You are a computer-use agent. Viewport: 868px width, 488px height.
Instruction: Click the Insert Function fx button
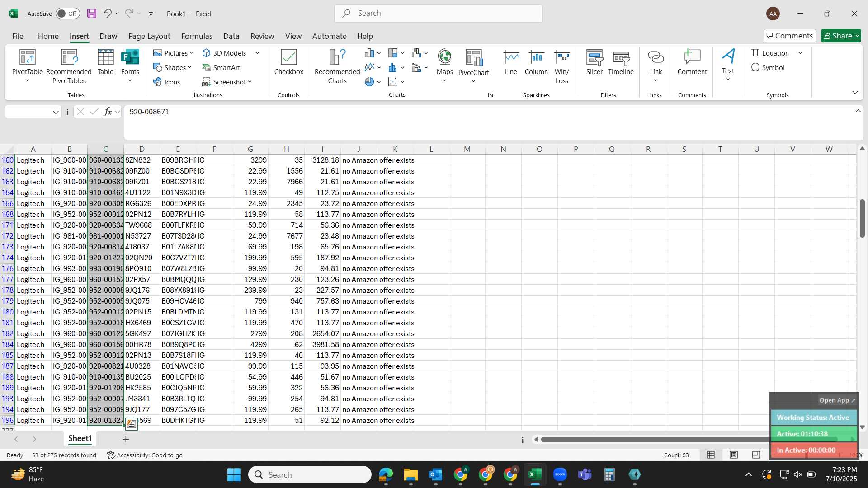(108, 112)
